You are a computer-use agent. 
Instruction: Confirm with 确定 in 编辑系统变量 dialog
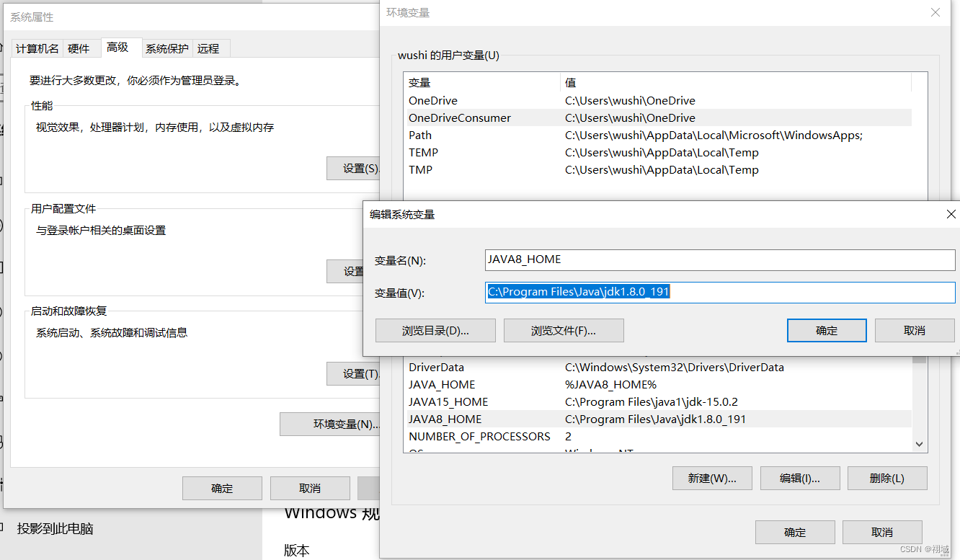tap(827, 331)
